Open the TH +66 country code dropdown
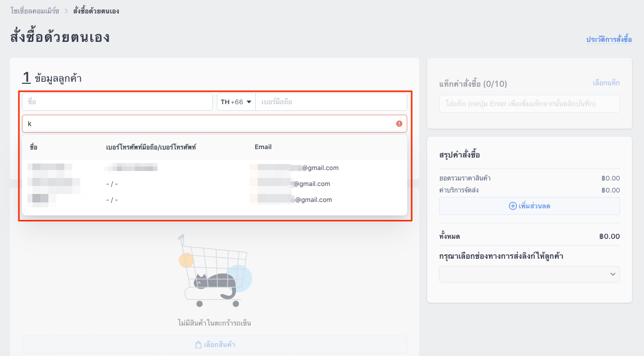The height and width of the screenshot is (356, 644). (x=236, y=102)
